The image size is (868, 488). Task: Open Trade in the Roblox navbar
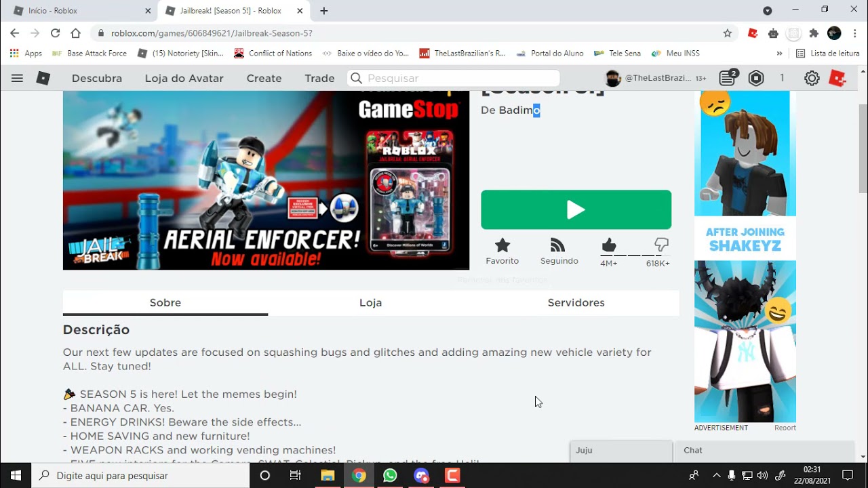[319, 79]
